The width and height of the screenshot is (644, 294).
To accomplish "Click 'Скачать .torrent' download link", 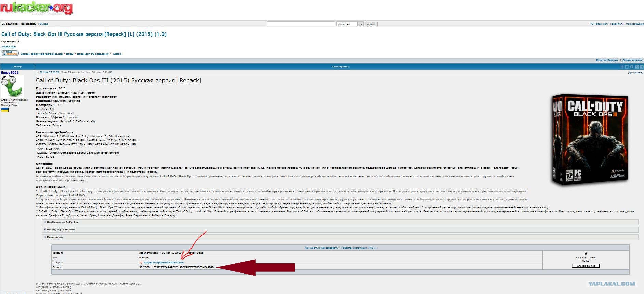I will (x=586, y=257).
